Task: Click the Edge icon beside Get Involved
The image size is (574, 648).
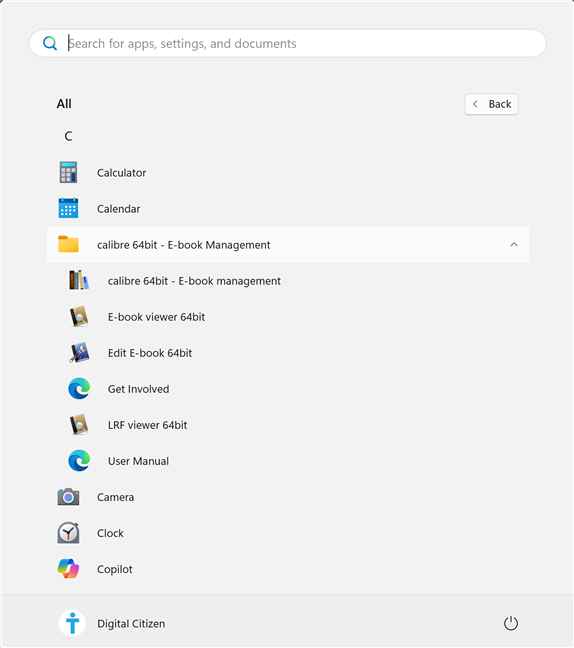Action: (x=79, y=388)
